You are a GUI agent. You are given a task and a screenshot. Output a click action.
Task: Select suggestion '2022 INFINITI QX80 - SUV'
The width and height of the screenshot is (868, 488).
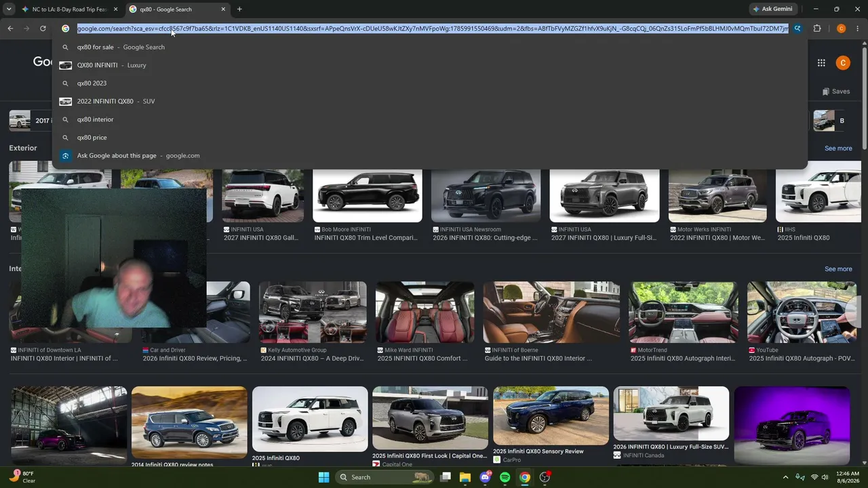click(x=430, y=102)
